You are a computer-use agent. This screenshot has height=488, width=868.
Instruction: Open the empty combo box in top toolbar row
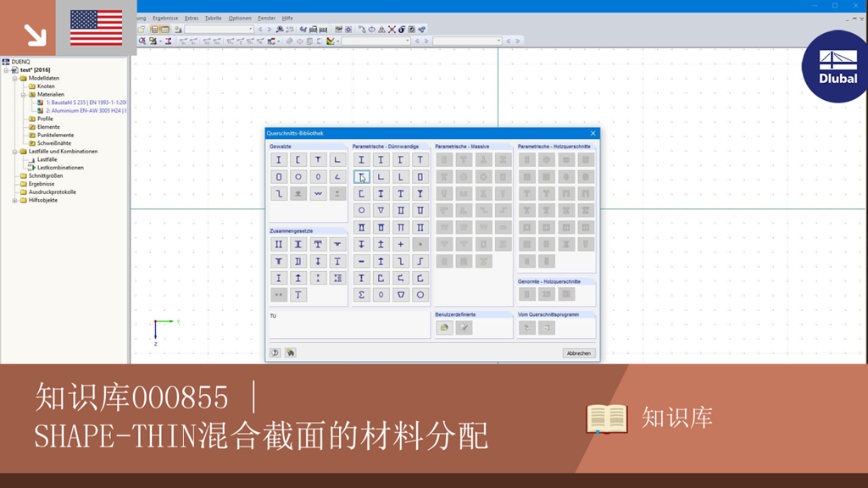point(220,30)
